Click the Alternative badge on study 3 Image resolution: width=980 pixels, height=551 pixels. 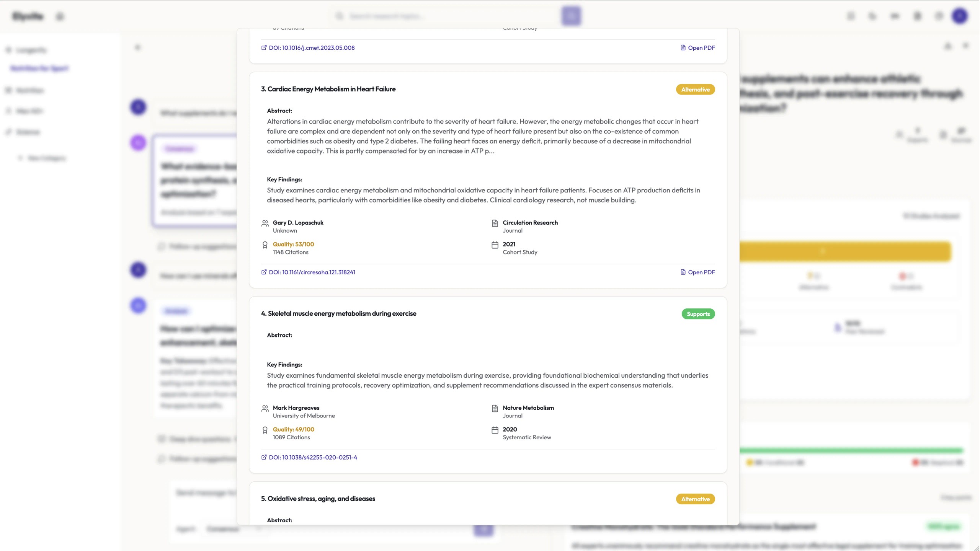(695, 90)
